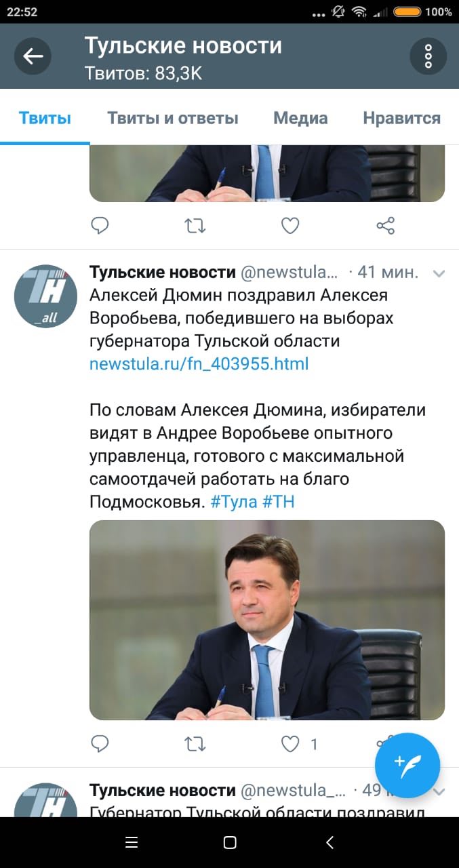The height and width of the screenshot is (868, 459).
Task: Expand options arrow on 41 мин. tweet
Action: (x=439, y=274)
